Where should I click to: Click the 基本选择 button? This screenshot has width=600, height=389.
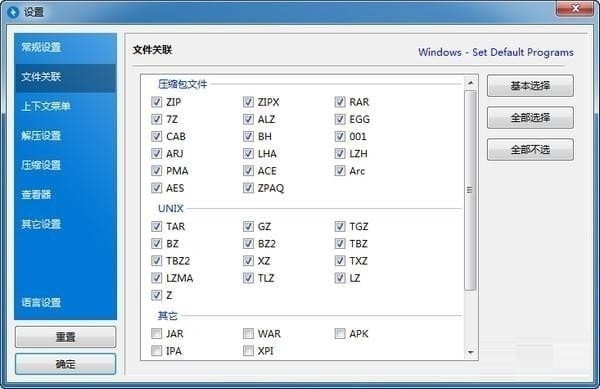(530, 86)
